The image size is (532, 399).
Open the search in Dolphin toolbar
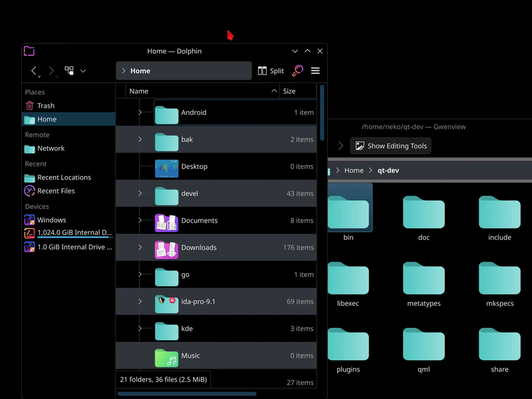pyautogui.click(x=298, y=70)
